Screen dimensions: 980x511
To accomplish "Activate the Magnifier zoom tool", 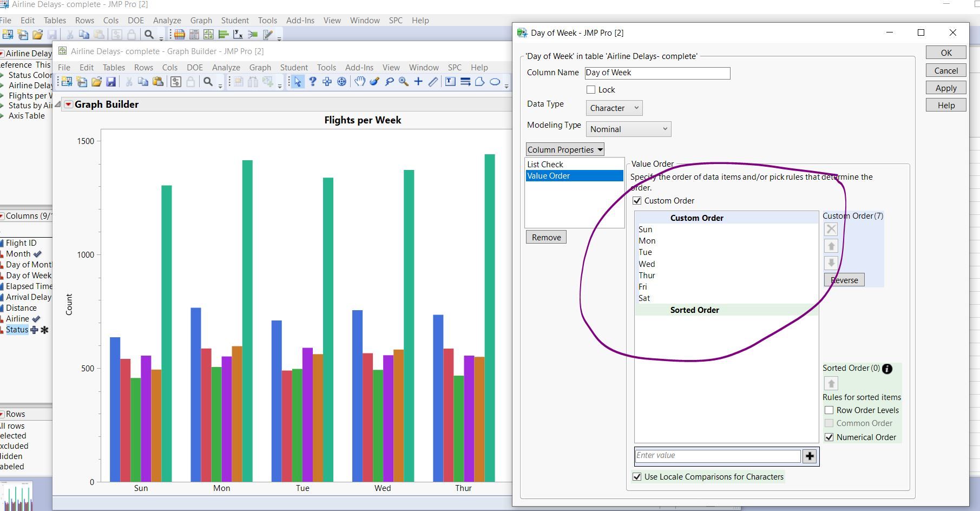I will tap(404, 82).
